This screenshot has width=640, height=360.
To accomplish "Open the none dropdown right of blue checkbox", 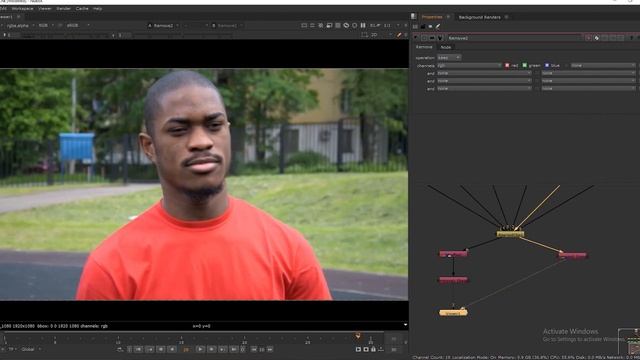I will click(603, 65).
